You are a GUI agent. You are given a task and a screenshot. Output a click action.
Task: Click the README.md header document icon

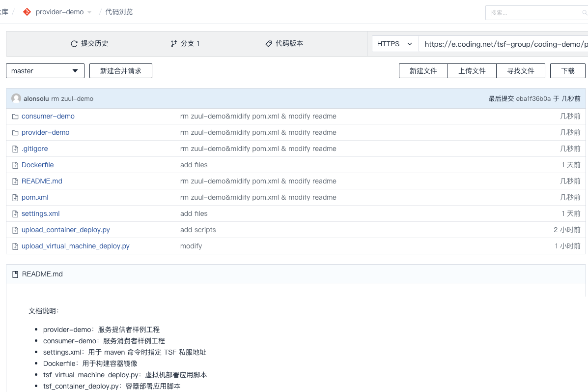pyautogui.click(x=15, y=274)
